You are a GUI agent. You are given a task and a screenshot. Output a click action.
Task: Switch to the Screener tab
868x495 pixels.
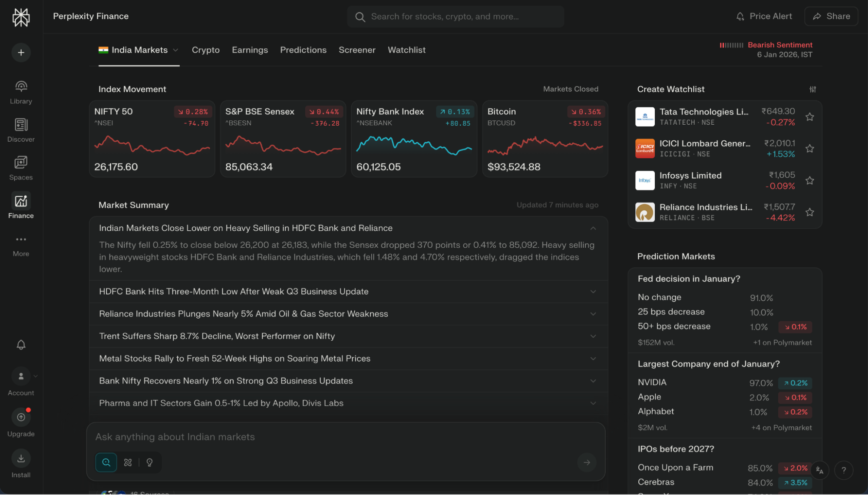click(356, 50)
